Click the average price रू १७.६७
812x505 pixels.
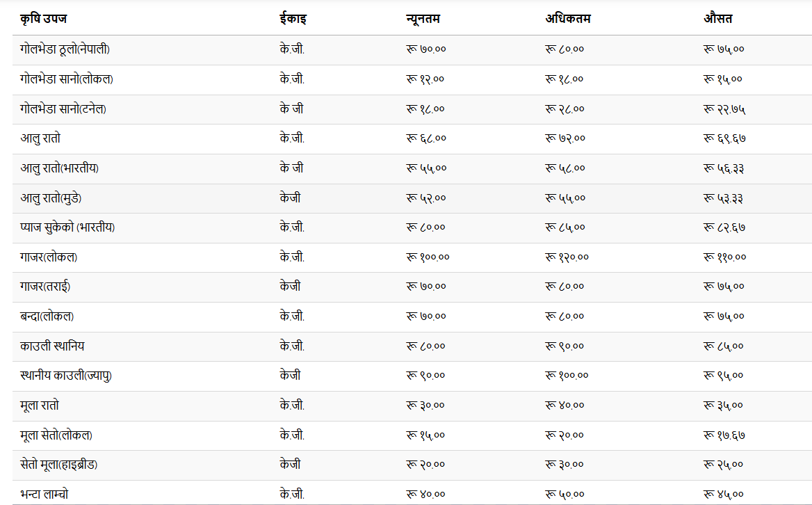[724, 435]
